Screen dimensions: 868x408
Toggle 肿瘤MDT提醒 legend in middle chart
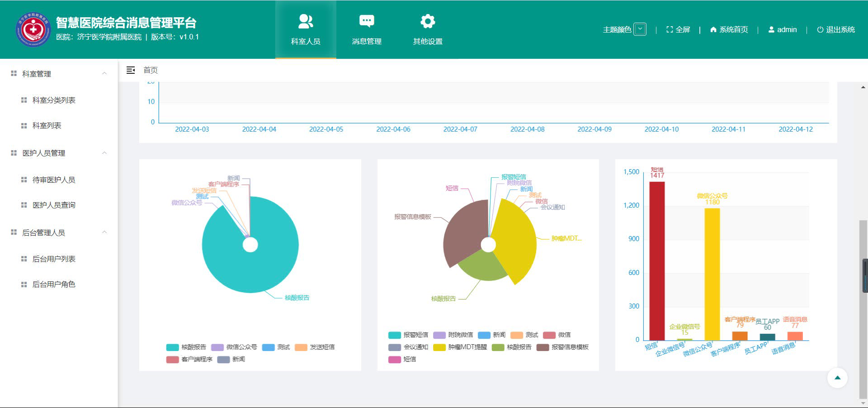tap(460, 347)
